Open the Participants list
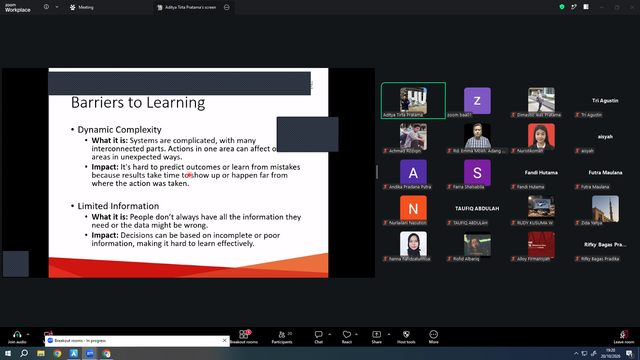 282,337
